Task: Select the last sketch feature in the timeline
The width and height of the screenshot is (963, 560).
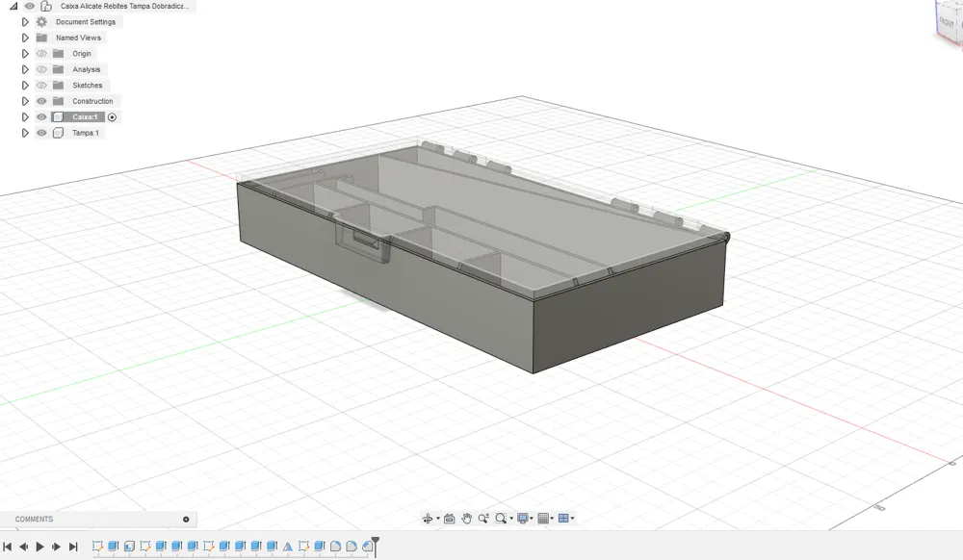Action: pyautogui.click(x=303, y=546)
